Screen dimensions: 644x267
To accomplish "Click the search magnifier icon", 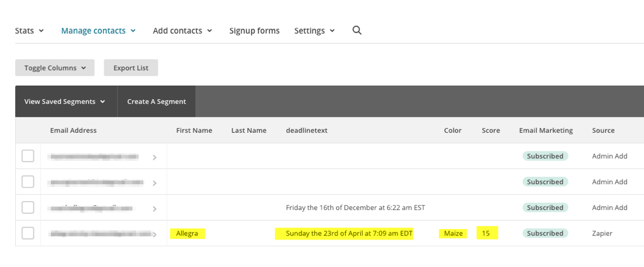I will 357,30.
